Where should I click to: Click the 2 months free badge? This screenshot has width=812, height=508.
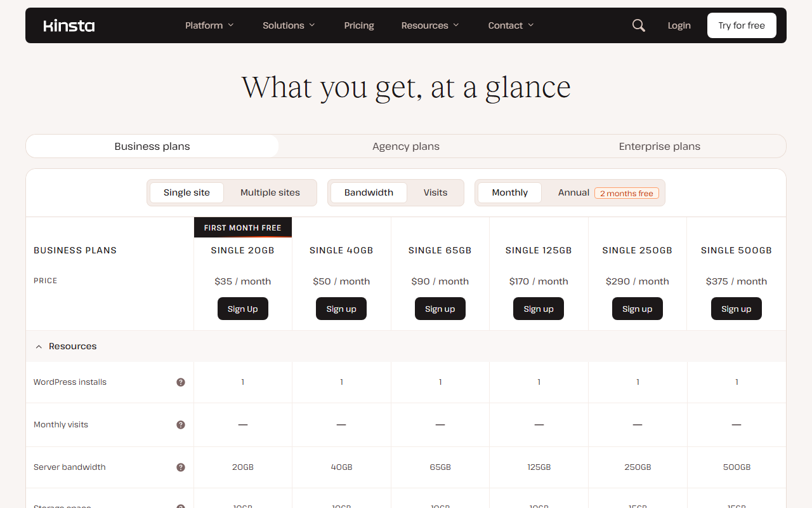pyautogui.click(x=627, y=193)
